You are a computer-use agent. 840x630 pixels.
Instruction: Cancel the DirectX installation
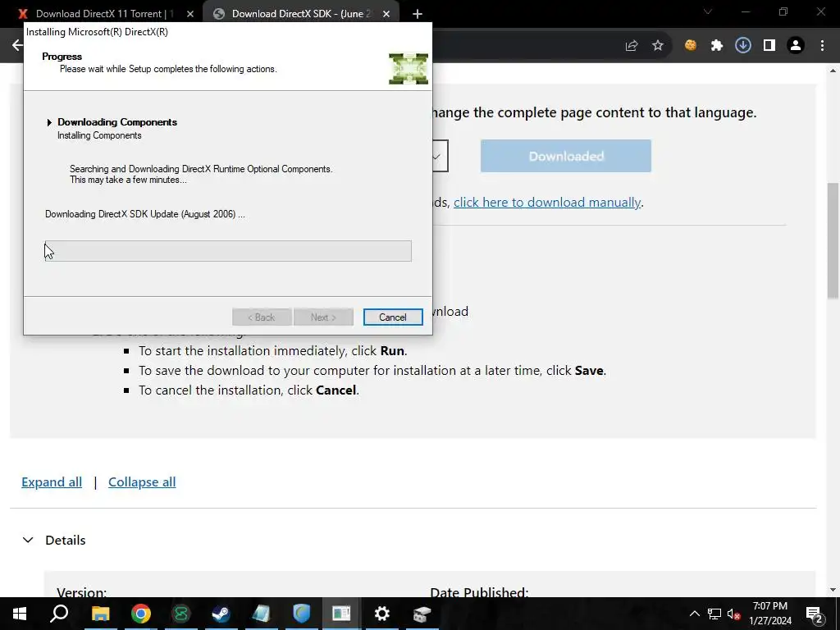tap(393, 317)
